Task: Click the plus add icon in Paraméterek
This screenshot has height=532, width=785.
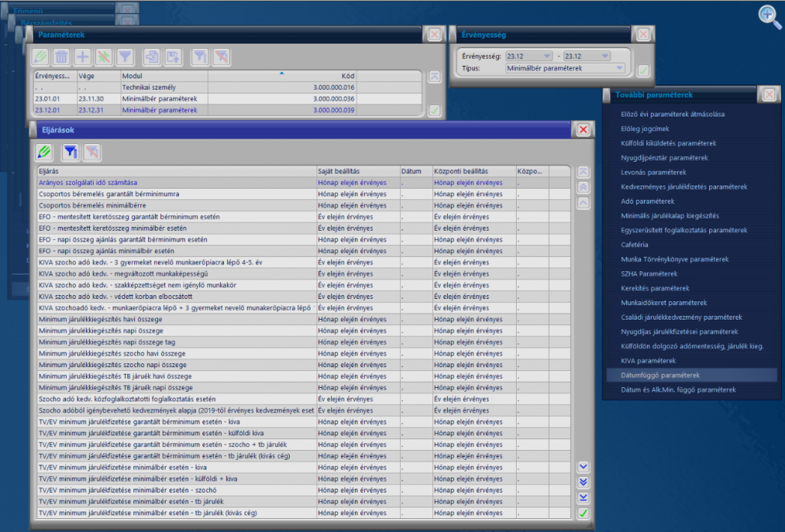Action: click(83, 57)
